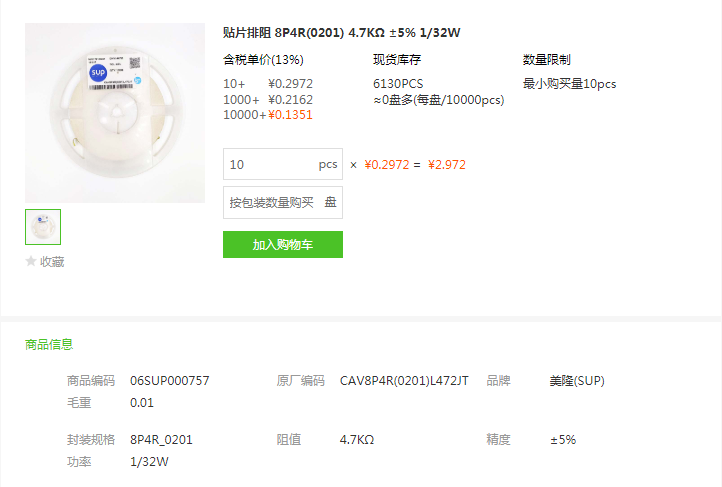Click the package spec 8P4R_0201
The width and height of the screenshot is (722, 487).
click(161, 440)
